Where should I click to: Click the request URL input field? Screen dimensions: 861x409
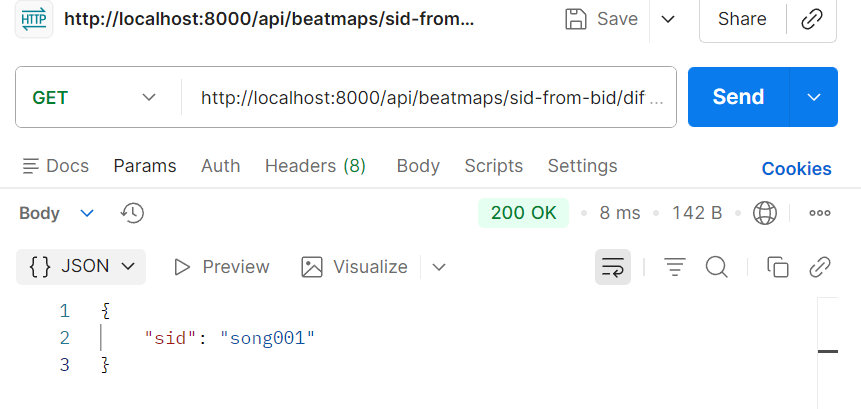point(429,98)
